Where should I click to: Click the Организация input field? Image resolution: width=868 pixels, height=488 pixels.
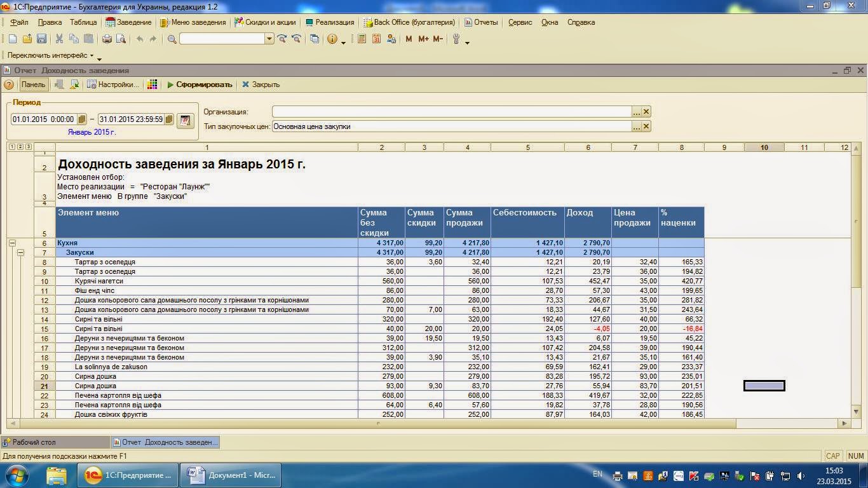[452, 111]
